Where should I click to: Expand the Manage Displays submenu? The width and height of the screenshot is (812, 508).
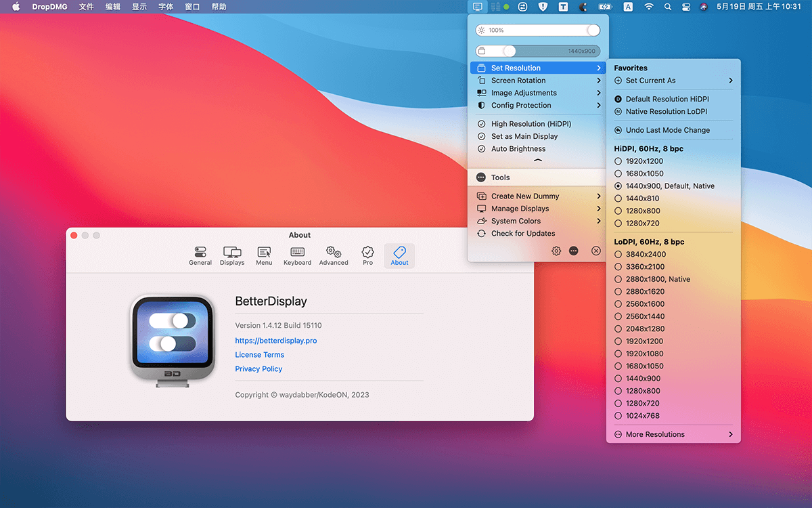coord(538,209)
